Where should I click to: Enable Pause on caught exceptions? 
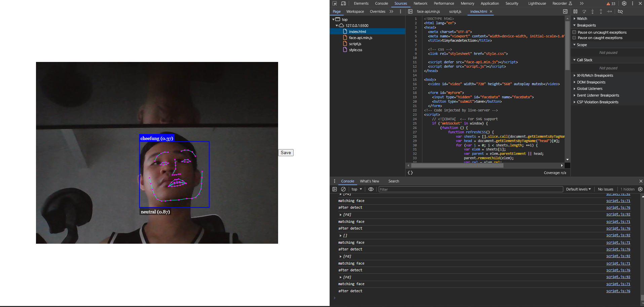click(x=574, y=38)
